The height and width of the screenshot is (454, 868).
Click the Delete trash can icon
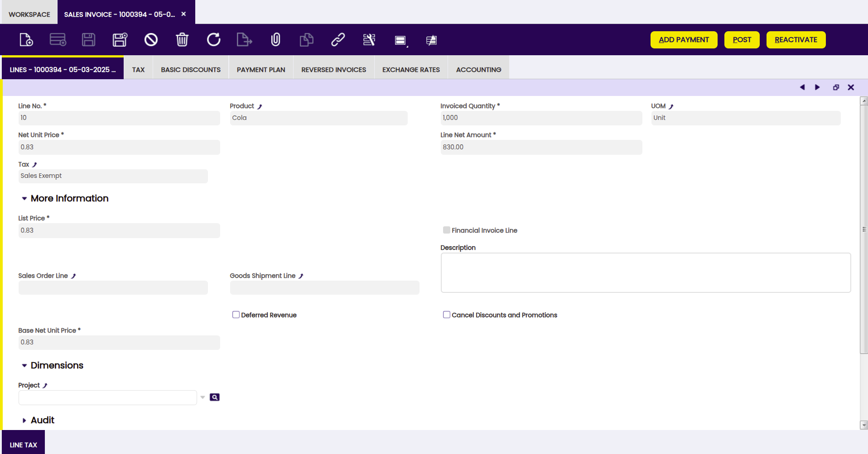182,40
